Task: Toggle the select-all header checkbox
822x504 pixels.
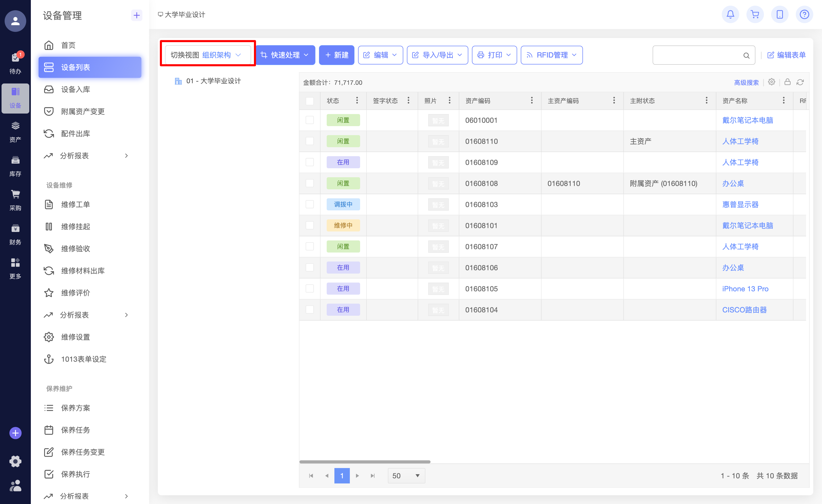Action: click(309, 101)
